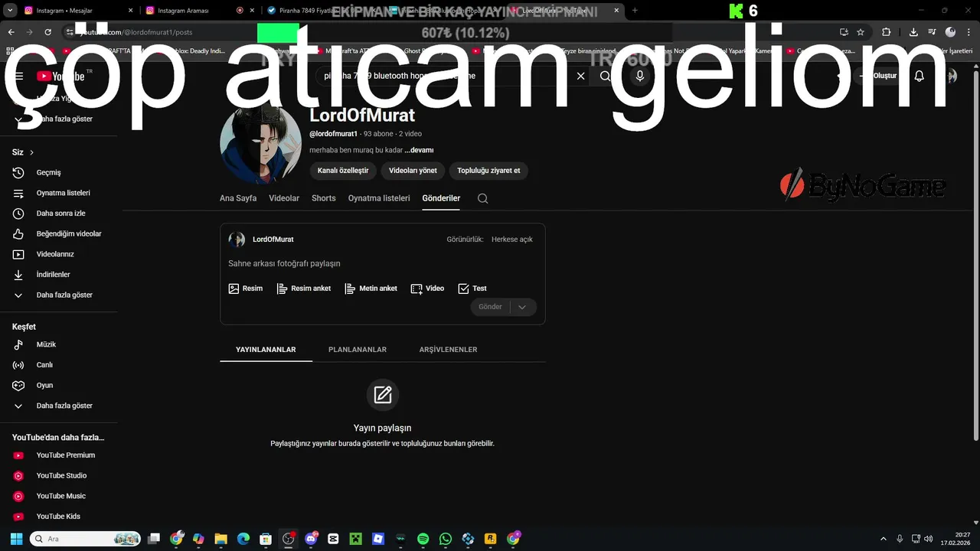Image resolution: width=980 pixels, height=551 pixels.
Task: Open File Explorer from the taskbar
Action: (220, 539)
